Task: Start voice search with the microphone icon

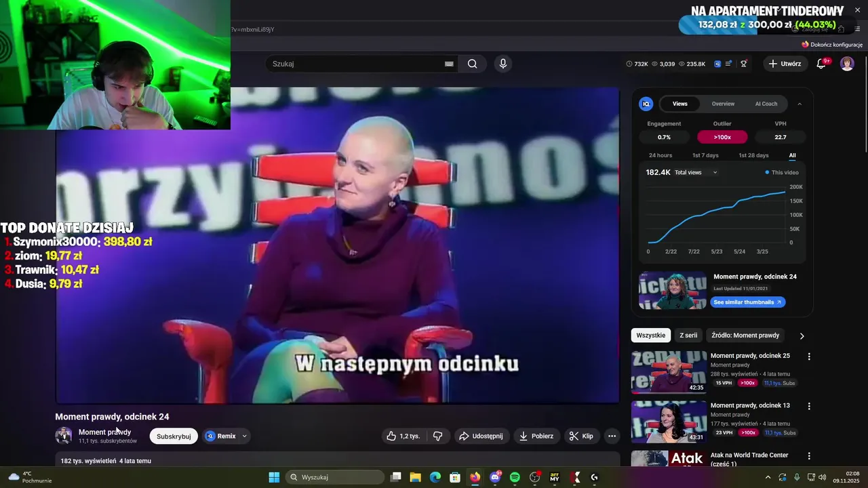Action: pos(502,64)
